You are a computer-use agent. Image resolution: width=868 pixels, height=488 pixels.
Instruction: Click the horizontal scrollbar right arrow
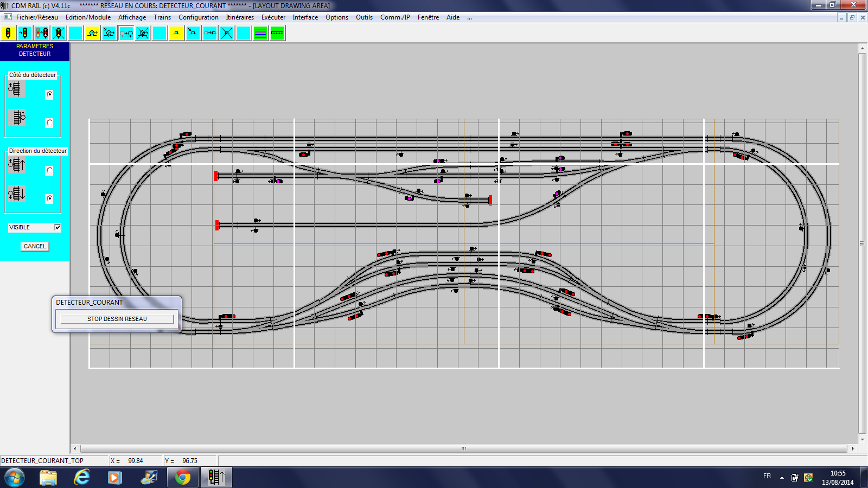853,448
